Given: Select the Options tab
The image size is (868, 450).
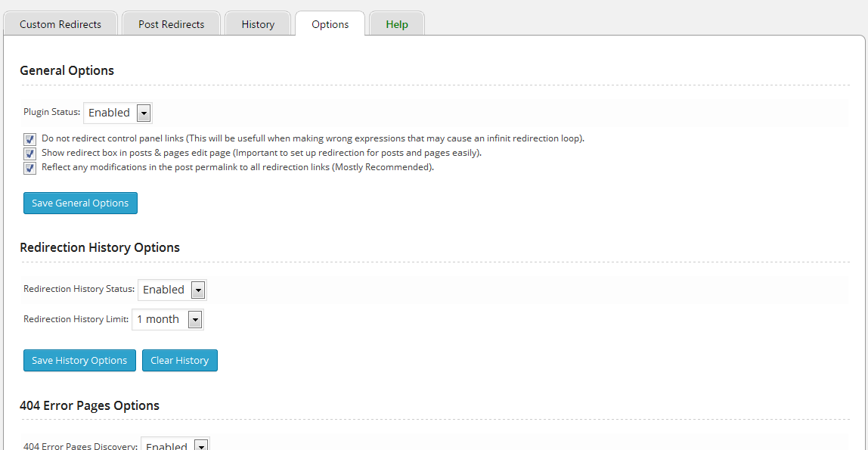Looking at the screenshot, I should pyautogui.click(x=330, y=24).
